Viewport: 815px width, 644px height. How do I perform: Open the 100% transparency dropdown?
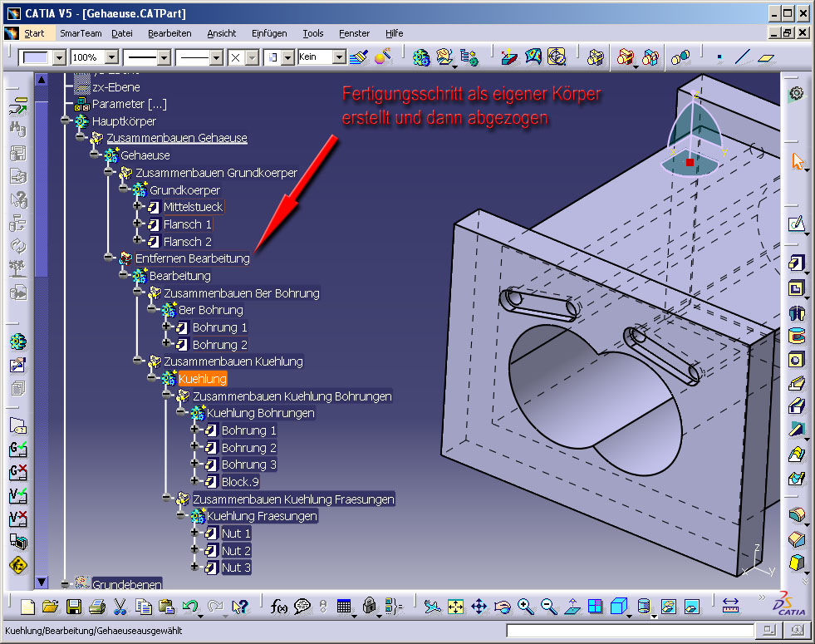112,57
